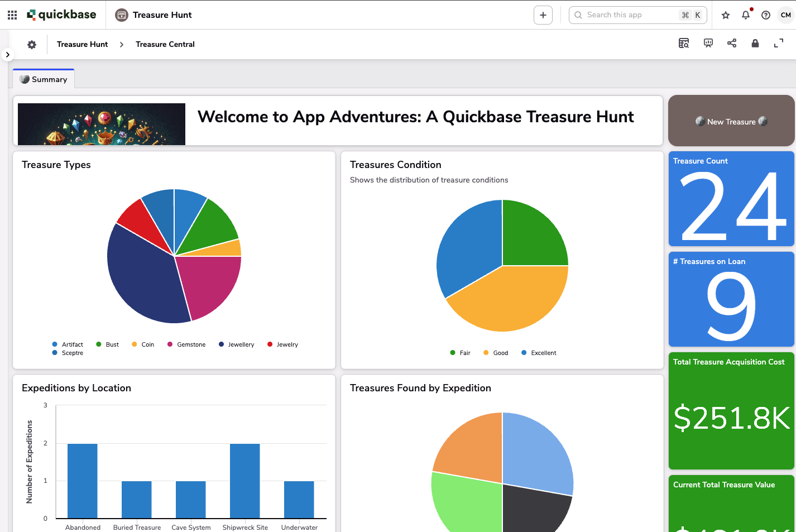The height and width of the screenshot is (532, 796).
Task: Click the Treasure Count tile showing 24
Action: [x=731, y=199]
